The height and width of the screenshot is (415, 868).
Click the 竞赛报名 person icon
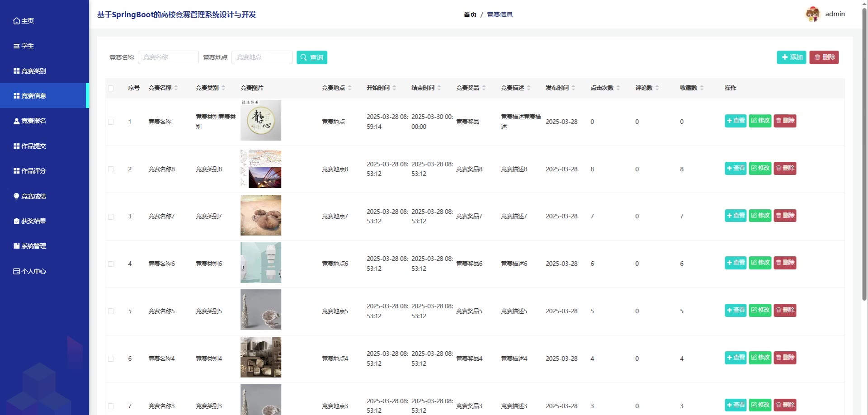pyautogui.click(x=16, y=121)
